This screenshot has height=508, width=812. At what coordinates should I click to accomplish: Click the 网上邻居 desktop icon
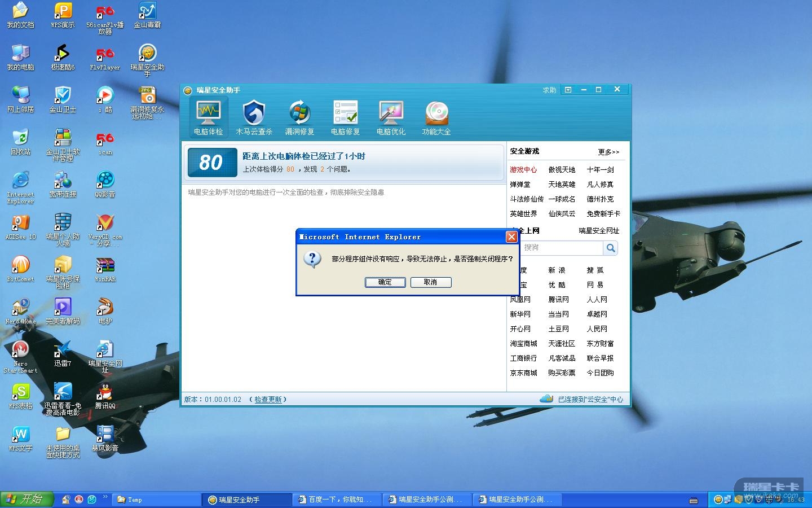pos(20,100)
